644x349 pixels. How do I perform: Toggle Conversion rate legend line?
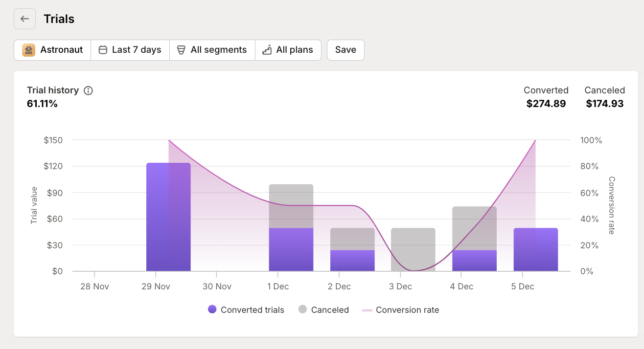coord(367,310)
